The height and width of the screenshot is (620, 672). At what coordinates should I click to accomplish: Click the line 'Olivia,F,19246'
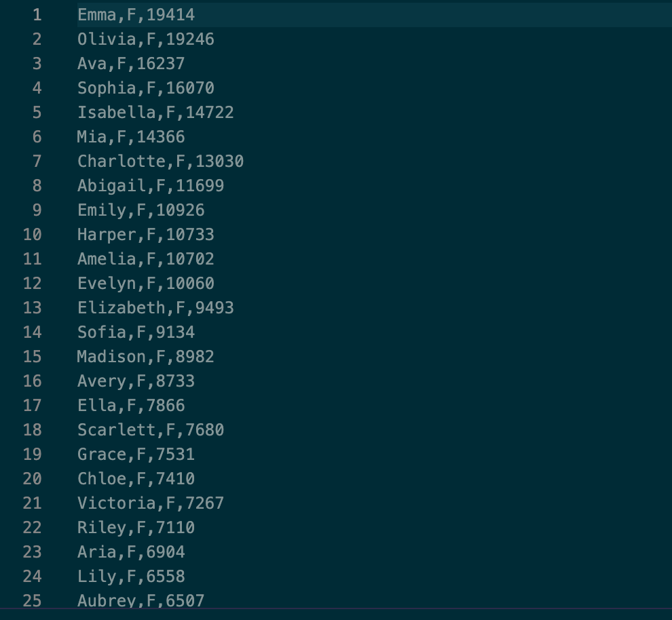coord(146,39)
